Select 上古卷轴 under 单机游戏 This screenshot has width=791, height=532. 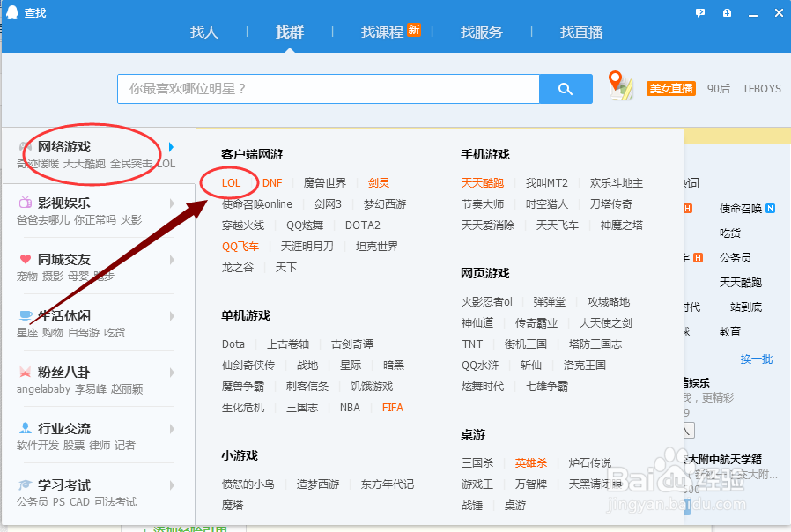coord(287,344)
